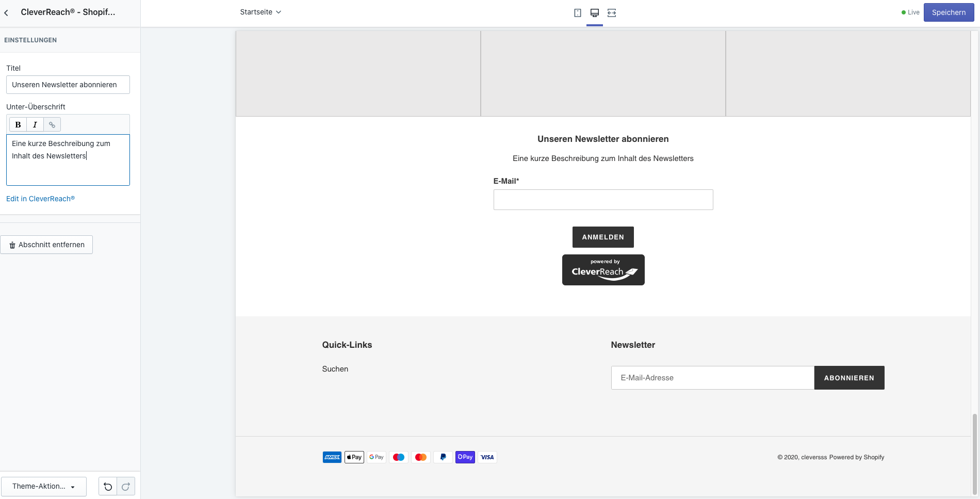
Task: Click the Powered by Shopify link
Action: point(857,457)
